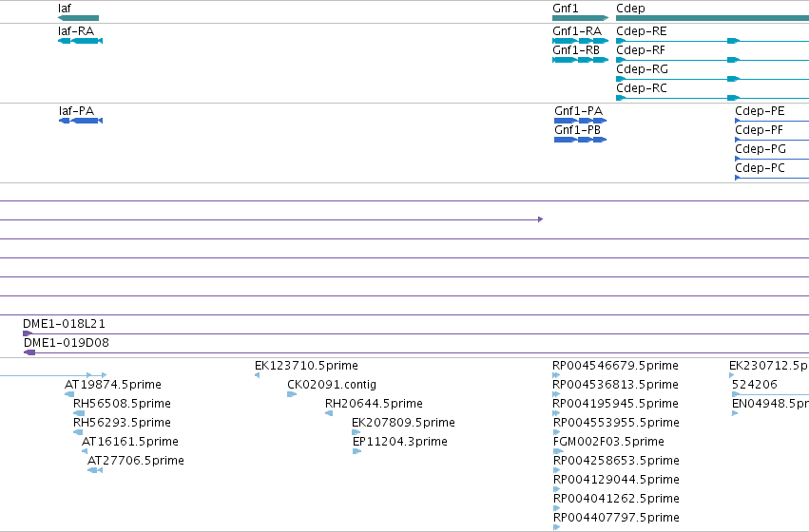Viewport: 809px width, 532px height.
Task: Click the EK207809.5prime alignment
Action: click(x=356, y=432)
